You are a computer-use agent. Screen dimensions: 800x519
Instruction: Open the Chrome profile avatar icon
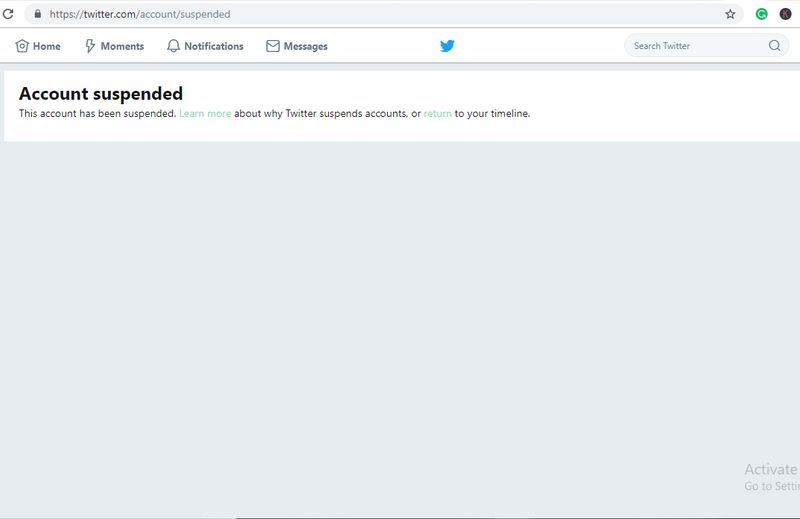pos(786,15)
